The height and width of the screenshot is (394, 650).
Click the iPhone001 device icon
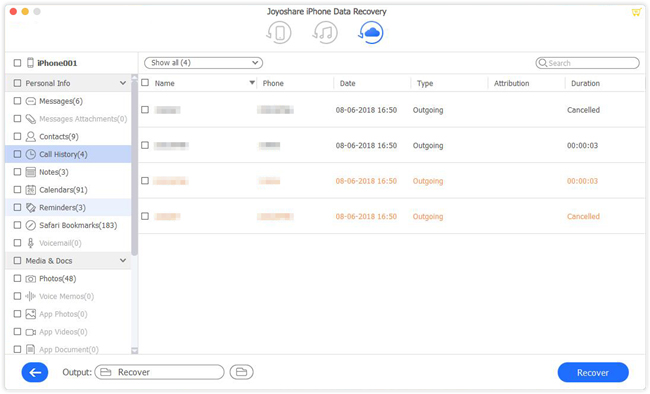coord(30,63)
